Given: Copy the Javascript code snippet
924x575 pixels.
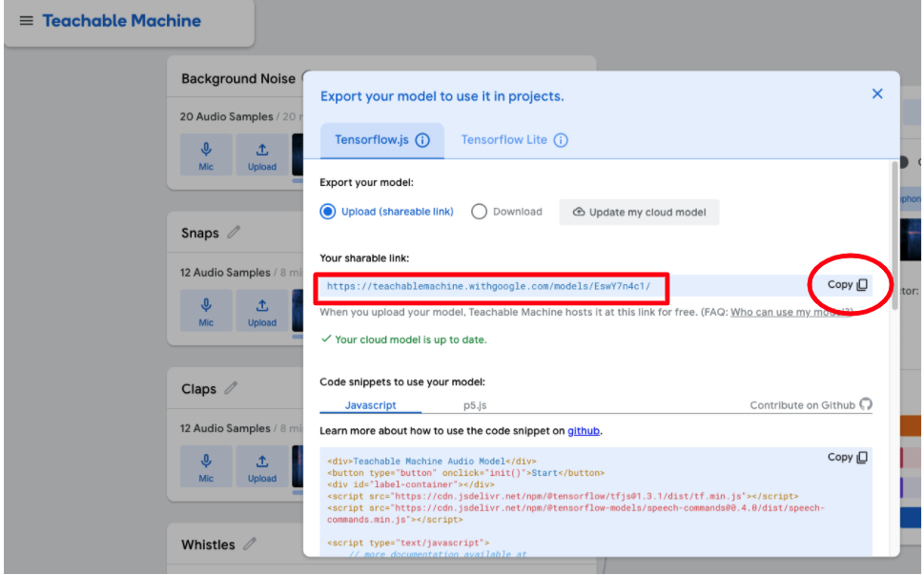Looking at the screenshot, I should 848,457.
